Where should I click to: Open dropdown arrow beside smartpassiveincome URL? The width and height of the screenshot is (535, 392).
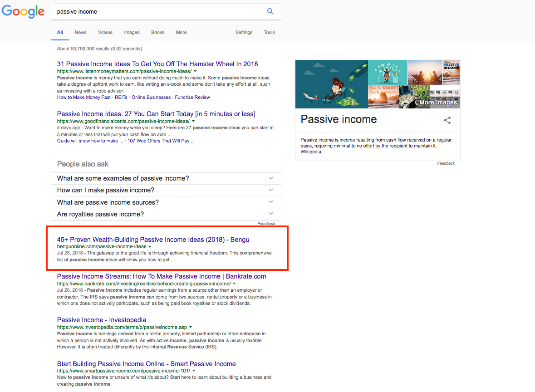pos(194,371)
